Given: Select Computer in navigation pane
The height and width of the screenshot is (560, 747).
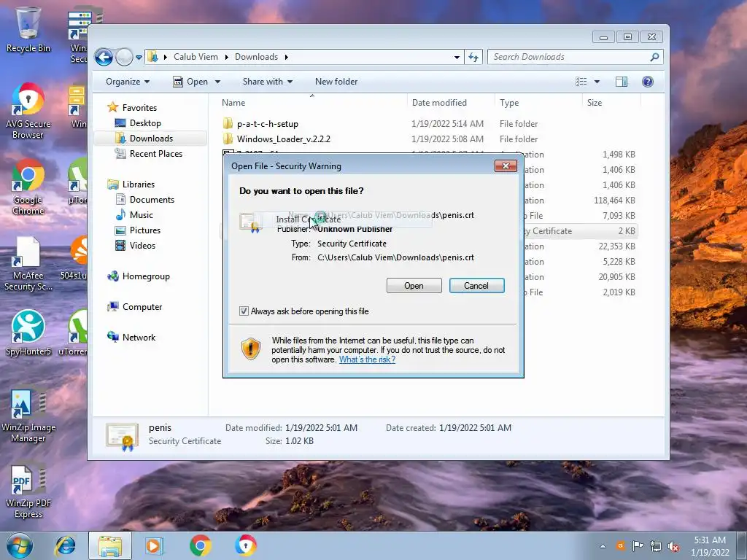Looking at the screenshot, I should 142,307.
